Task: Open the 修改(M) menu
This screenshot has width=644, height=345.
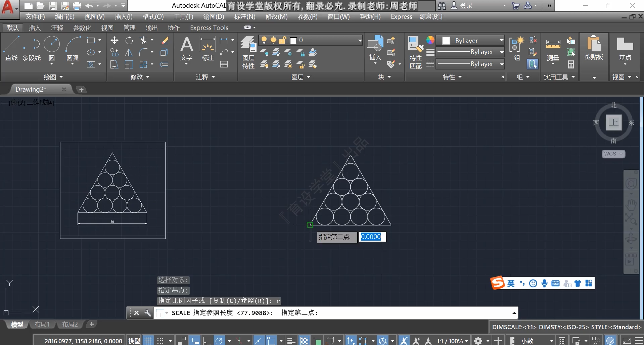Action: click(x=276, y=16)
